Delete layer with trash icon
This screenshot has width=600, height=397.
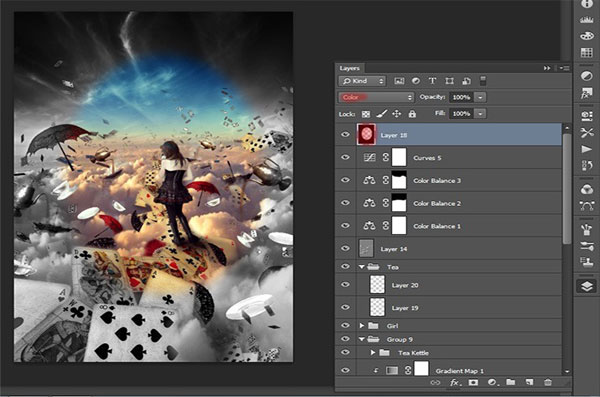pyautogui.click(x=548, y=382)
